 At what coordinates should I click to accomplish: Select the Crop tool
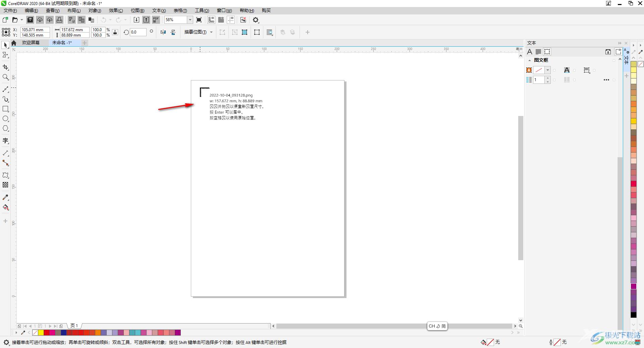point(5,67)
